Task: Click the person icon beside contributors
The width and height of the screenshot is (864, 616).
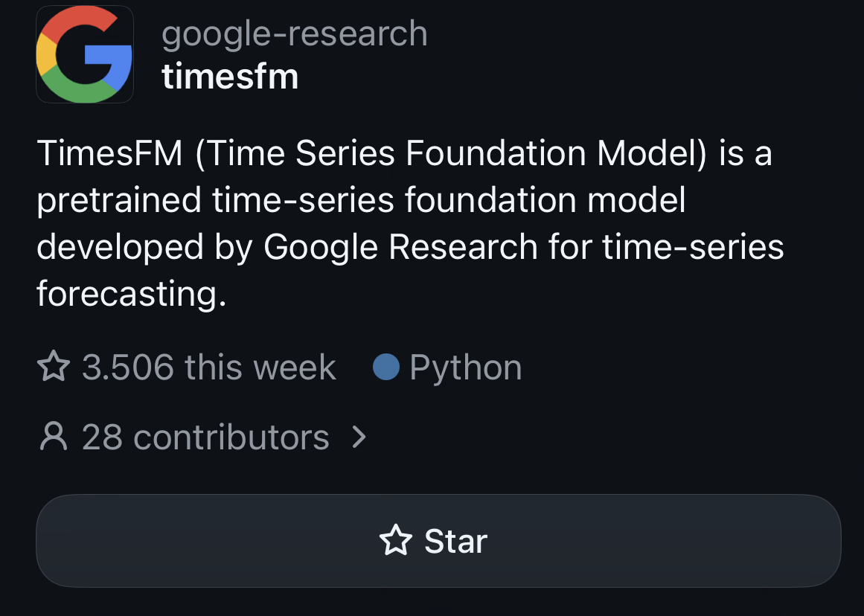Action: pos(54,437)
